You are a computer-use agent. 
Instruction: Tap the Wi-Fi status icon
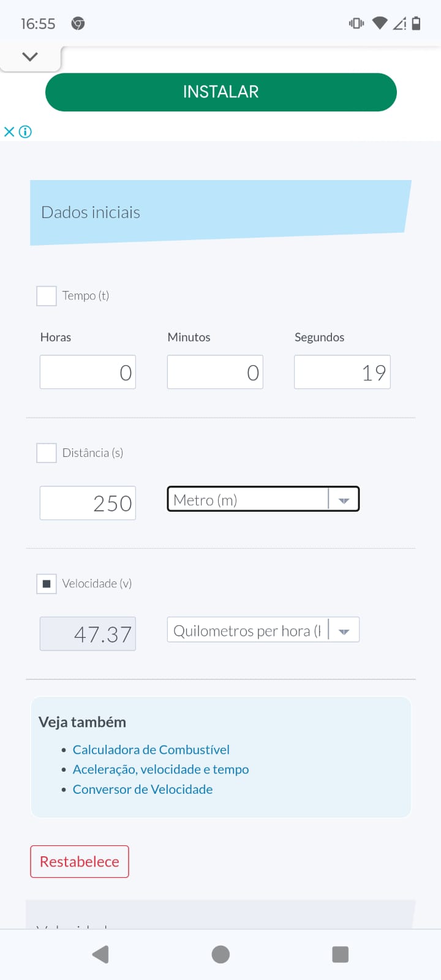[380, 23]
